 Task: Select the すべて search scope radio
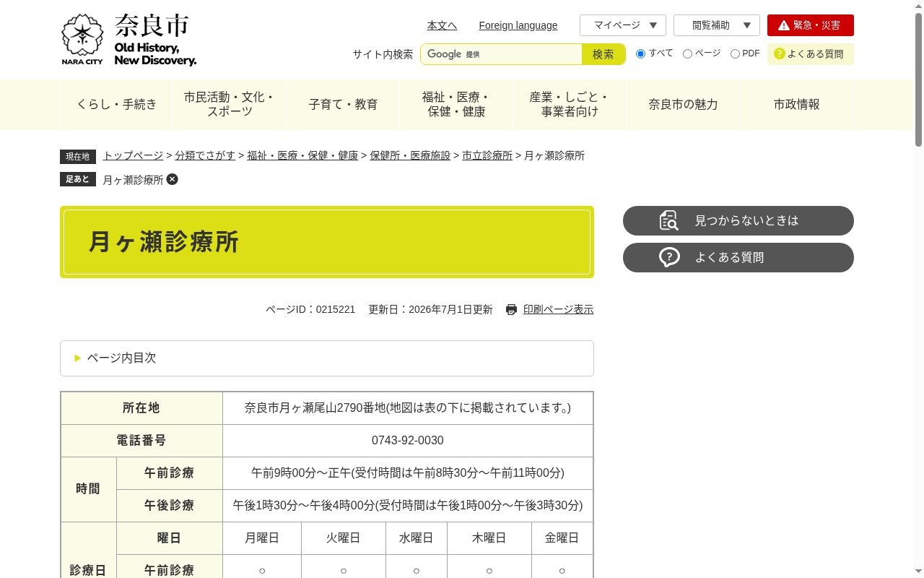pos(640,53)
